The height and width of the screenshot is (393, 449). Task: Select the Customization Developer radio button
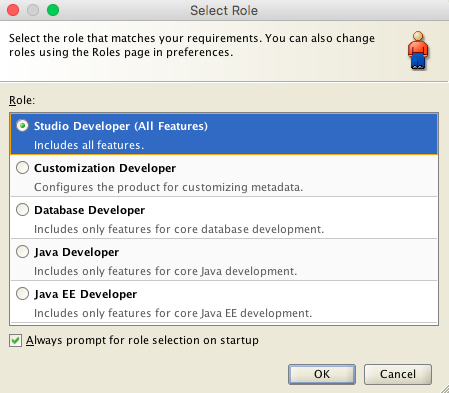tap(22, 168)
